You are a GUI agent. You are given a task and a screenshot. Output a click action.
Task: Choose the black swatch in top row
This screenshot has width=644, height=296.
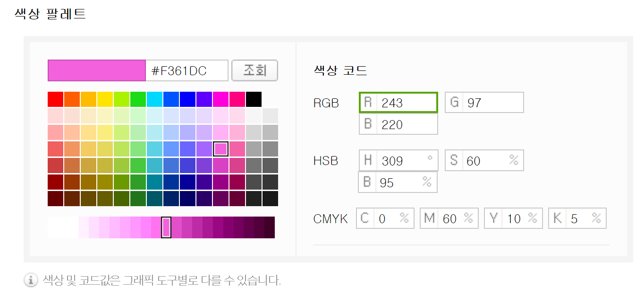click(254, 99)
